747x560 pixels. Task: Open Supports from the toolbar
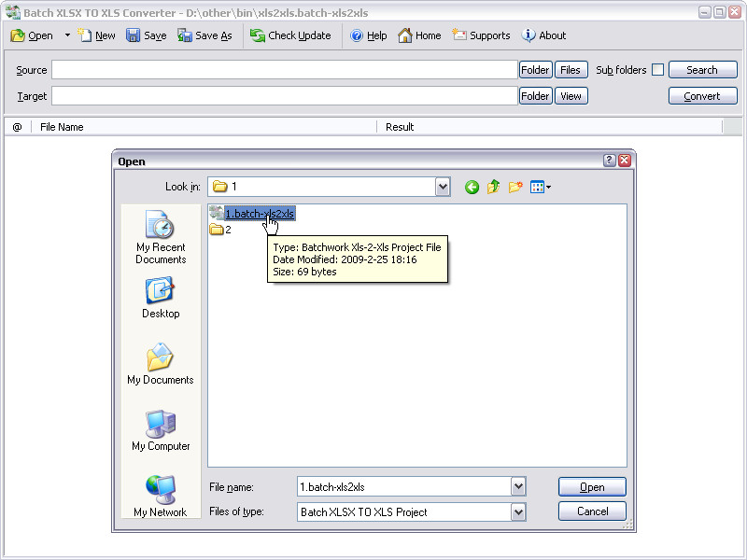(481, 35)
